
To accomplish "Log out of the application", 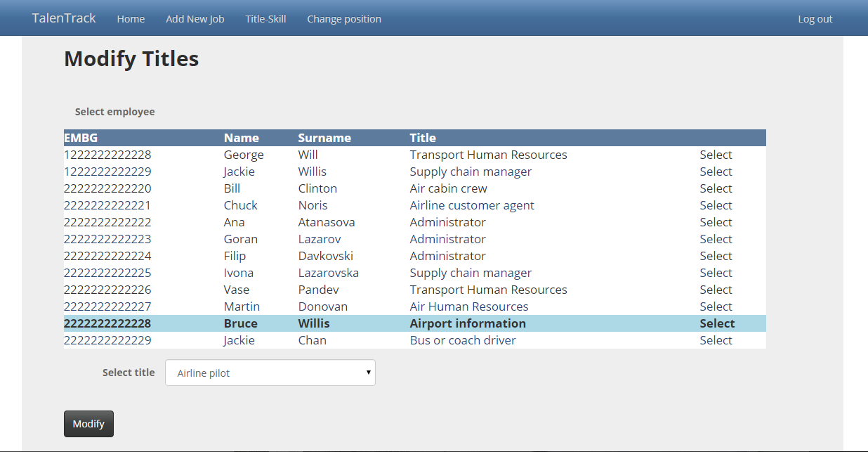I will coord(815,19).
